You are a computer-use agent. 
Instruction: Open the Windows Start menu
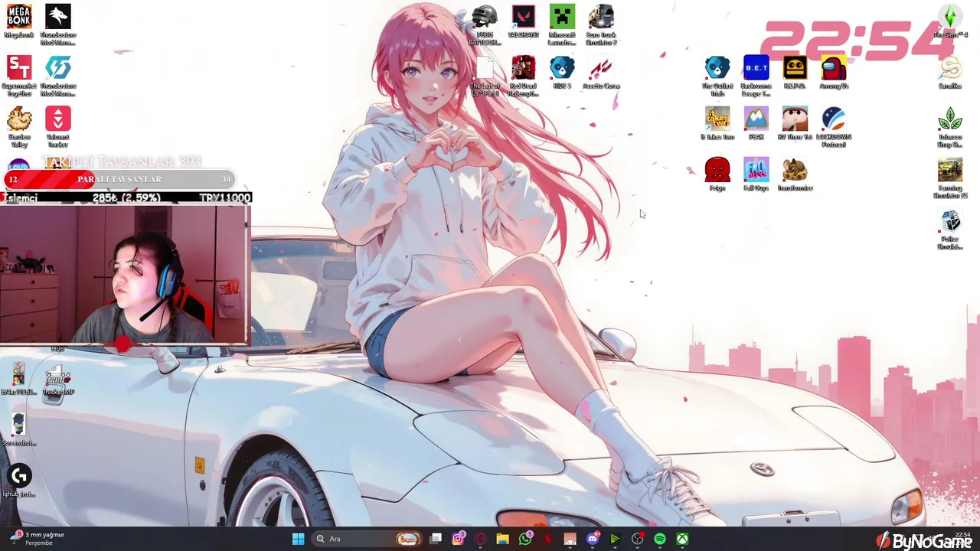coord(298,539)
